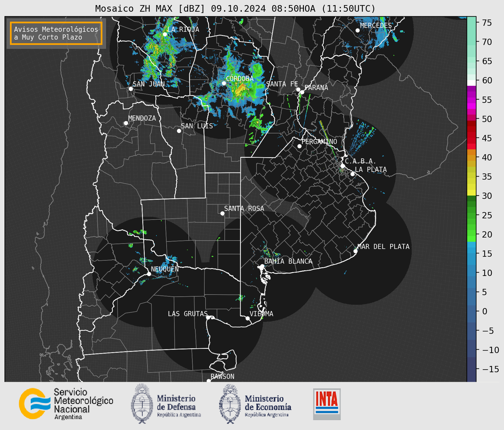Viewport: 504px width, 430px height.
Task: Select the La Plata city marker
Action: [353, 174]
